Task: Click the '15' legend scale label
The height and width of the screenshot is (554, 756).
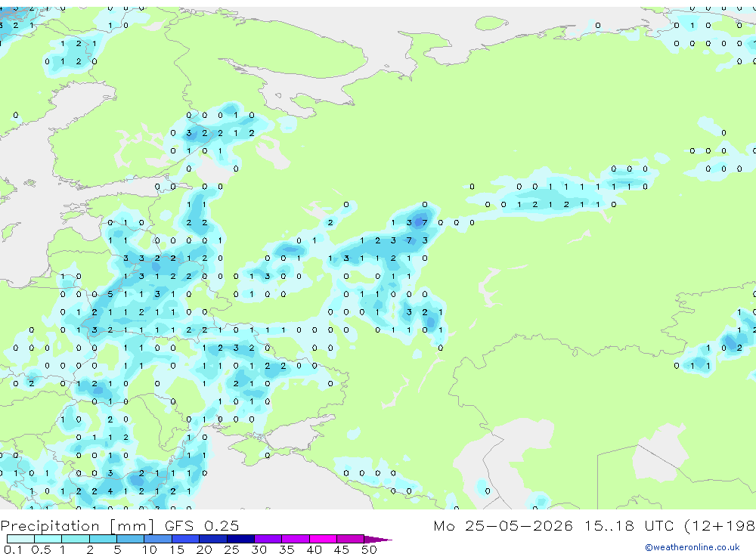Action: (177, 549)
